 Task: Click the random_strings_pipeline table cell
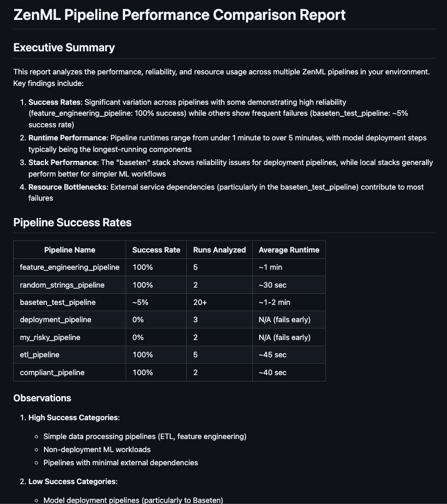coord(62,285)
